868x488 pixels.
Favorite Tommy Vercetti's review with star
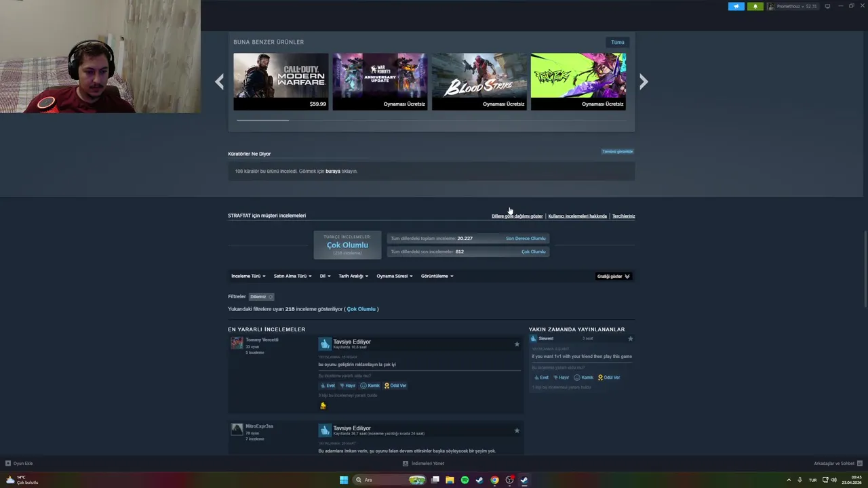517,344
